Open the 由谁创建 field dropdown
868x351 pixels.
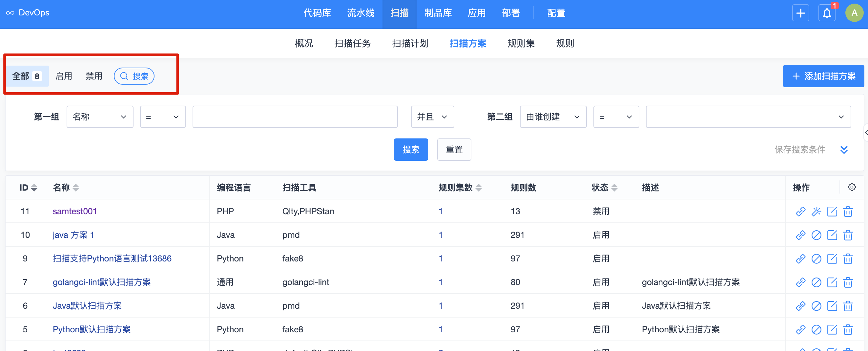point(553,117)
